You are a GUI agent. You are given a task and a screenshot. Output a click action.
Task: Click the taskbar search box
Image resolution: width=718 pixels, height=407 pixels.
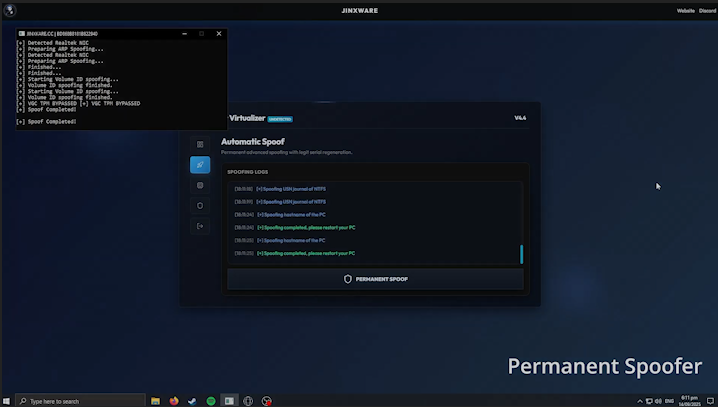pyautogui.click(x=80, y=400)
